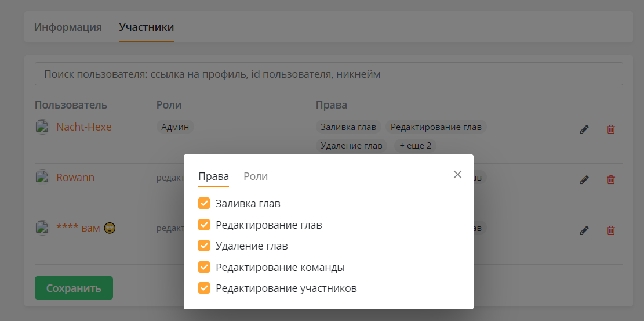Open Rowann user profile link
Image resolution: width=644 pixels, height=321 pixels.
[75, 178]
